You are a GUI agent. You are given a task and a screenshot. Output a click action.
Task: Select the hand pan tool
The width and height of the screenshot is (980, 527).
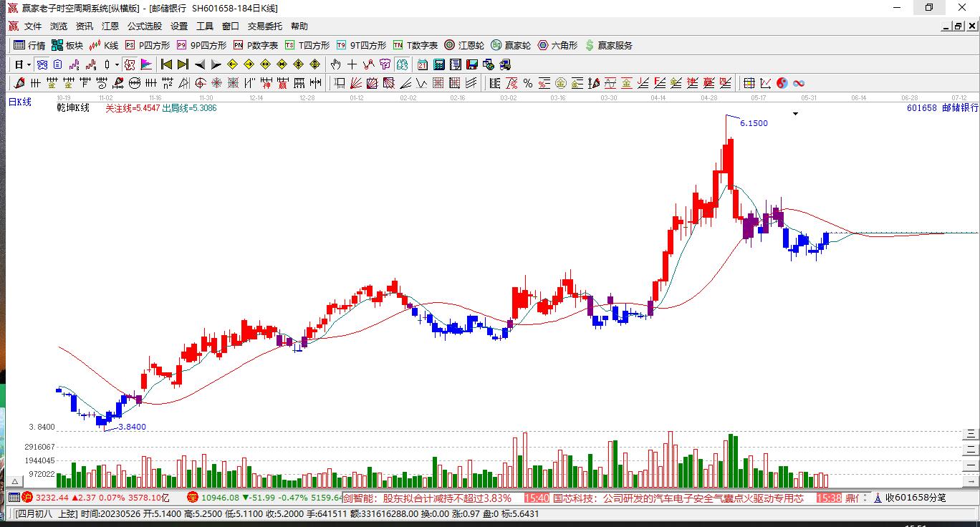click(336, 64)
